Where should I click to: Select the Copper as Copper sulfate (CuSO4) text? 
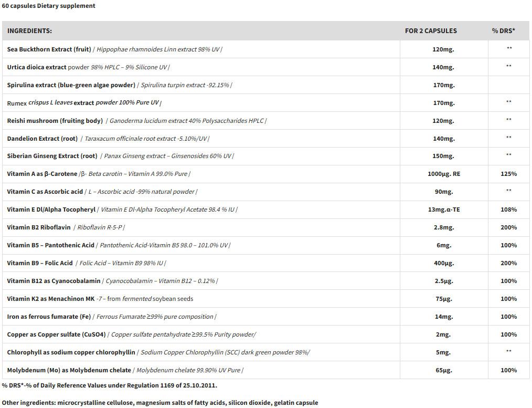pyautogui.click(x=56, y=334)
